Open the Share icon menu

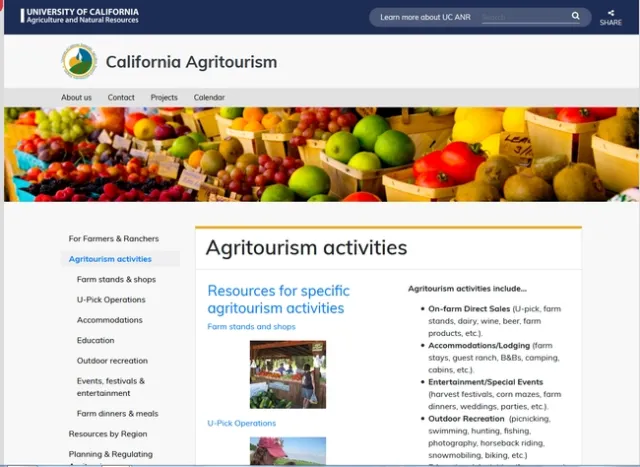coord(611,18)
